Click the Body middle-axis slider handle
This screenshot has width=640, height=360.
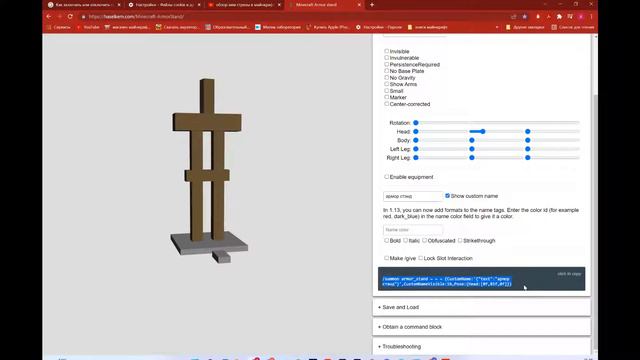pos(472,140)
